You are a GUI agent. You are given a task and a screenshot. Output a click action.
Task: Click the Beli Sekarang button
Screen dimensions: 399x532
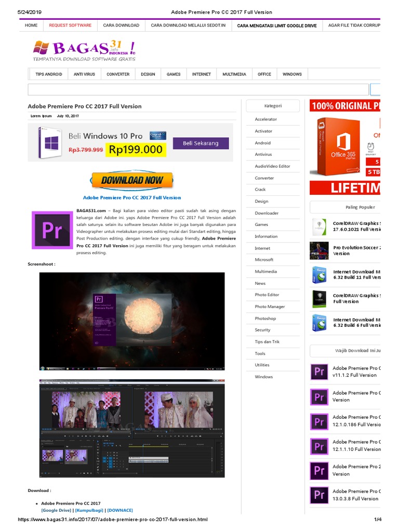(x=201, y=143)
